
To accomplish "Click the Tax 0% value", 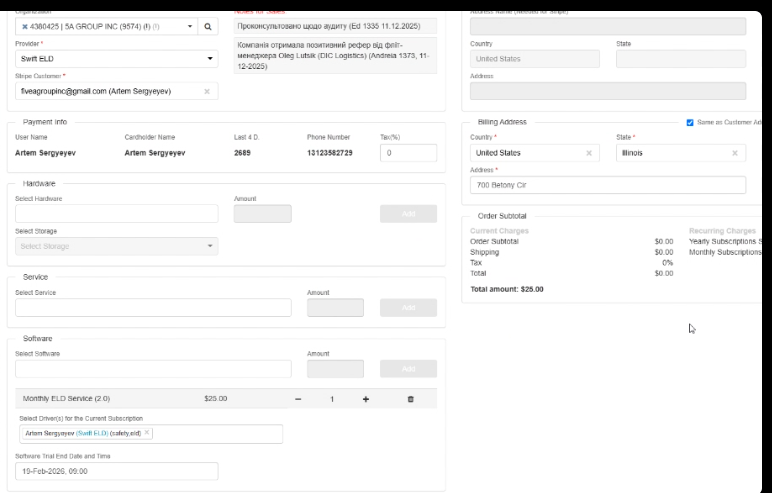I will coord(668,263).
